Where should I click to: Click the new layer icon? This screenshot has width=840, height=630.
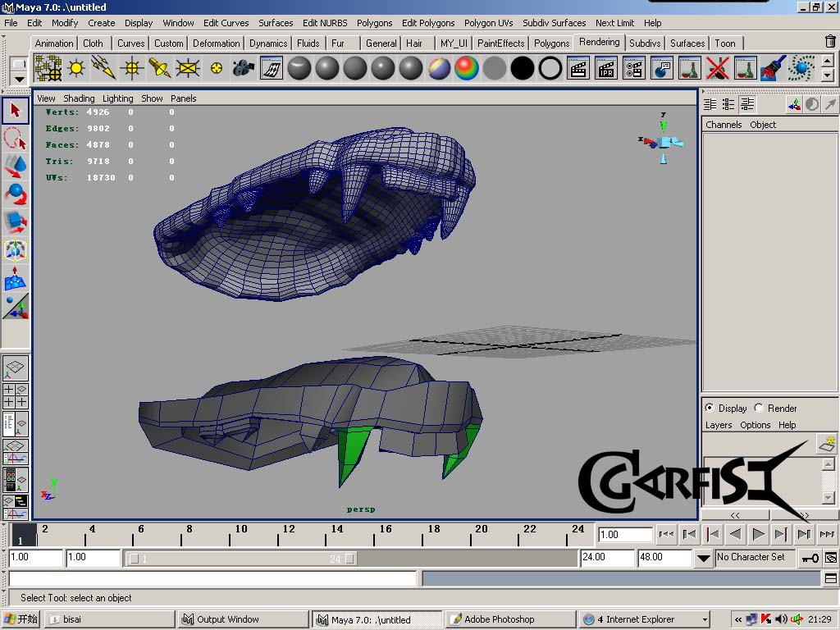tap(828, 444)
